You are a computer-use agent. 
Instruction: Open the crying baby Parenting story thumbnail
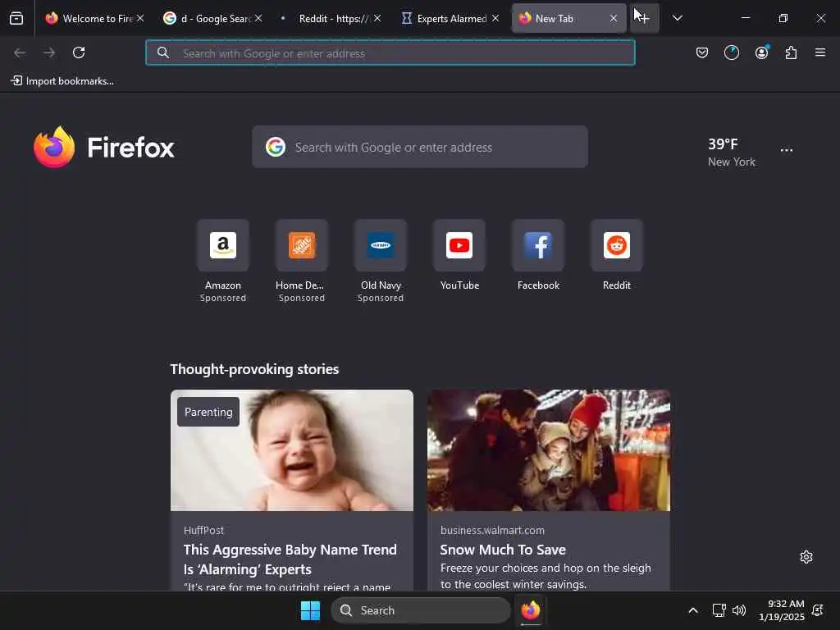292,450
